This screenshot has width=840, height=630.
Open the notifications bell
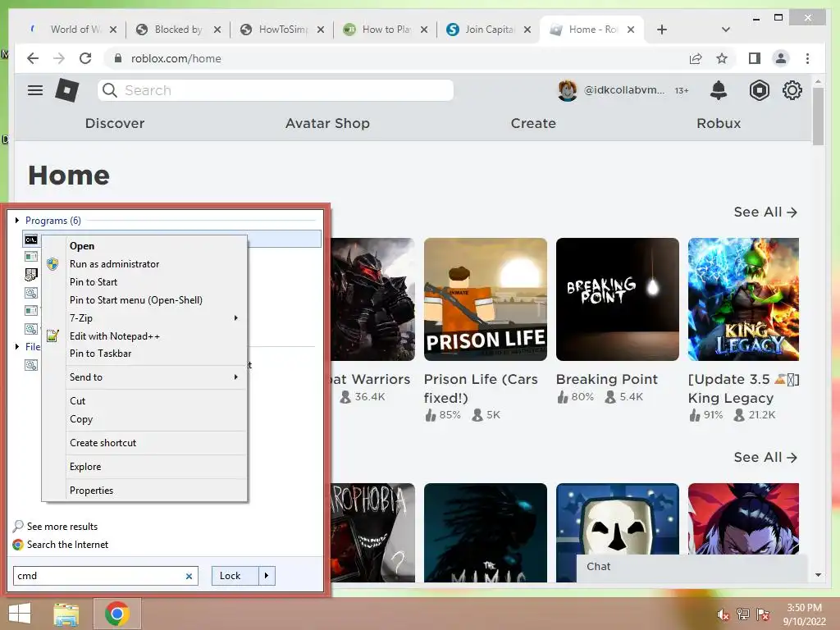pos(719,90)
